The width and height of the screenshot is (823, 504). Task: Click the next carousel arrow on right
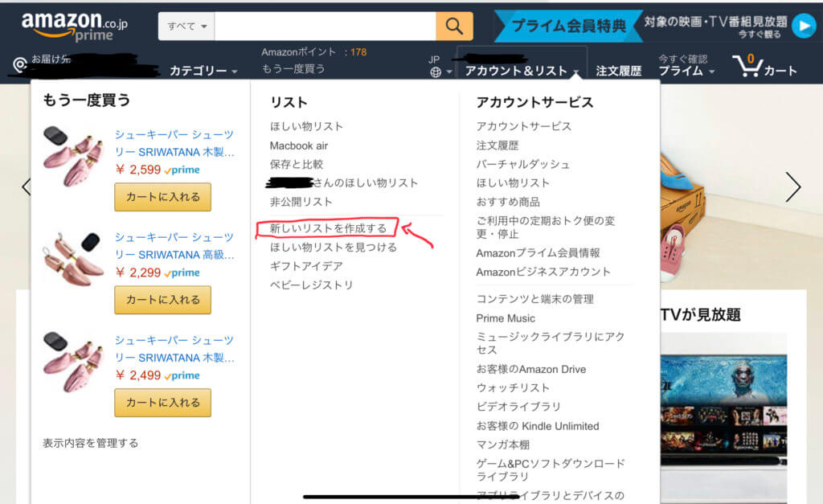click(792, 186)
